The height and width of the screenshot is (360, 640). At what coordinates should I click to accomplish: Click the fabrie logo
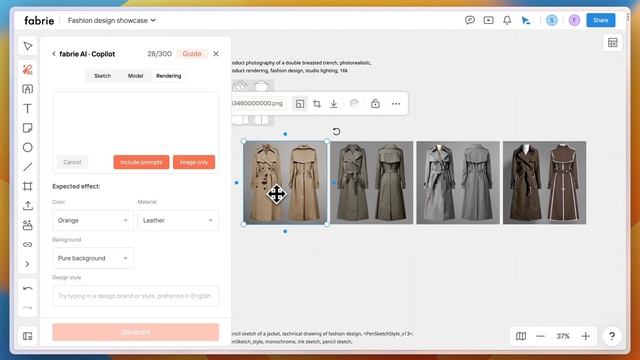click(39, 20)
